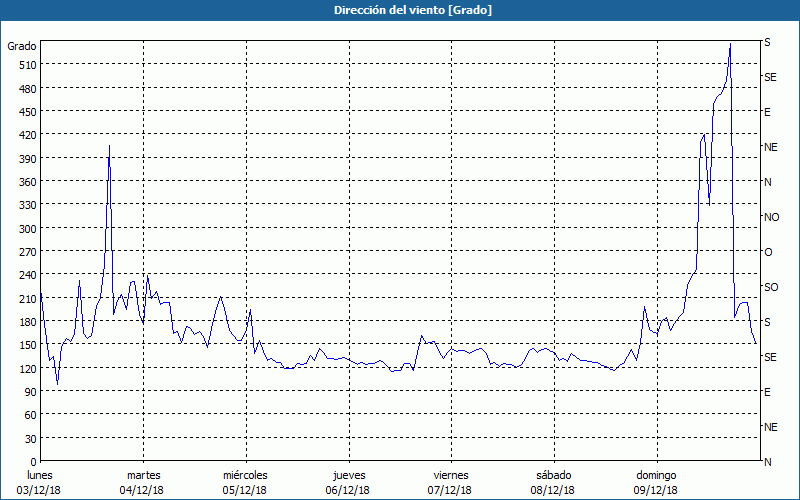Click the 'O' compass direction label
This screenshot has width=800, height=500.
pos(768,252)
